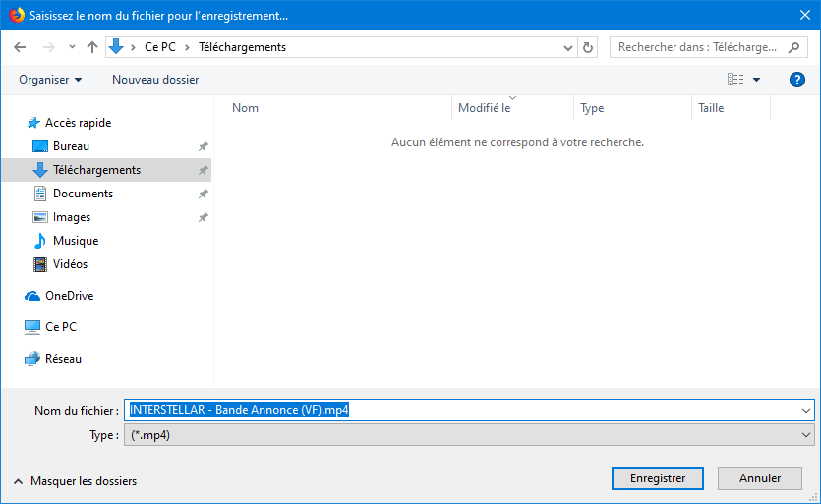Viewport: 821px width, 504px height.
Task: Click the magnifying glass search icon
Action: (793, 47)
